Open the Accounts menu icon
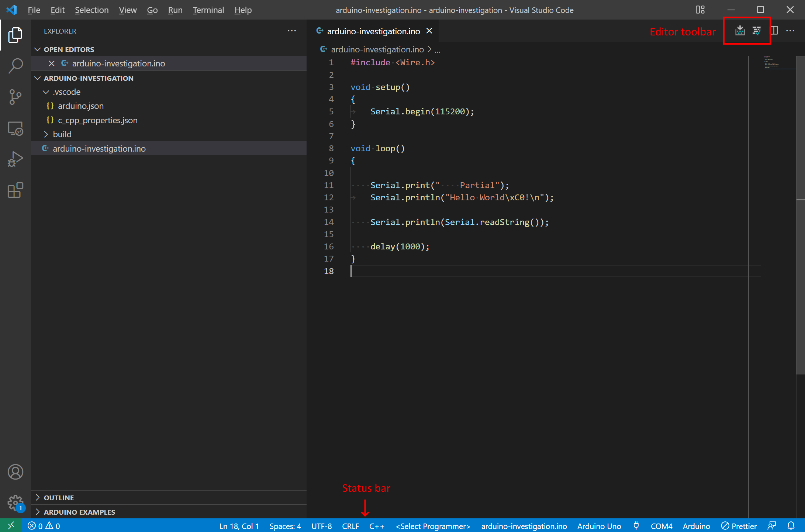Screen dimensions: 805x532 [15, 472]
